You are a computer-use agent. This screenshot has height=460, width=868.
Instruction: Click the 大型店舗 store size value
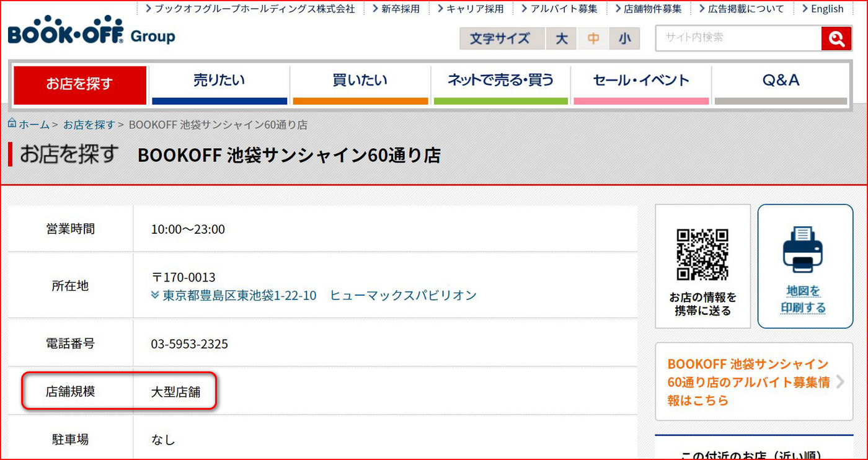176,392
